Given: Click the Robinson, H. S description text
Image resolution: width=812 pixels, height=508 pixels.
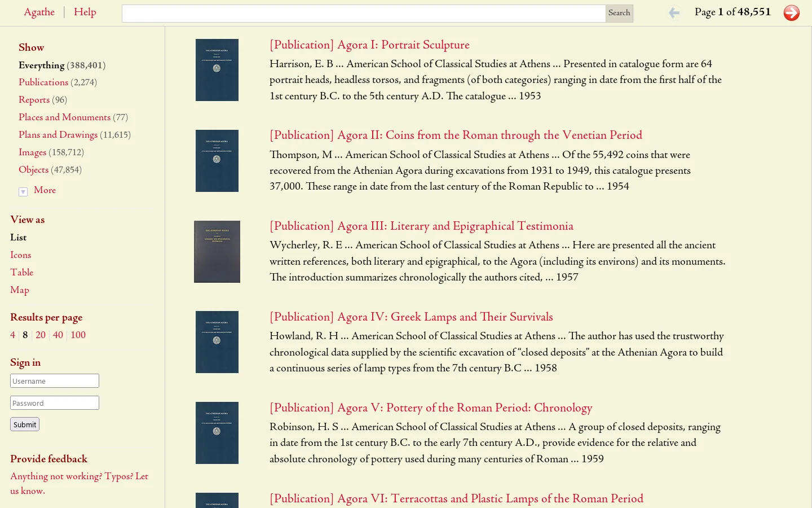Looking at the screenshot, I should coord(495,443).
